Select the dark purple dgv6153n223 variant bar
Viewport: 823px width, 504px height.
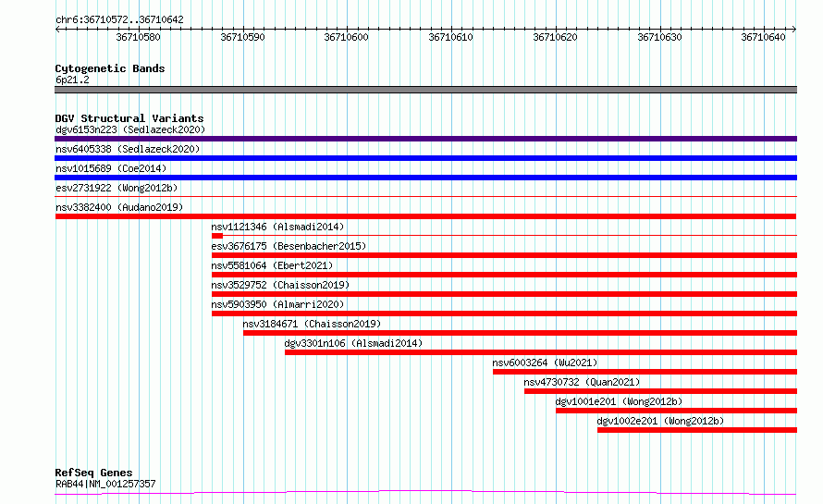coord(425,139)
